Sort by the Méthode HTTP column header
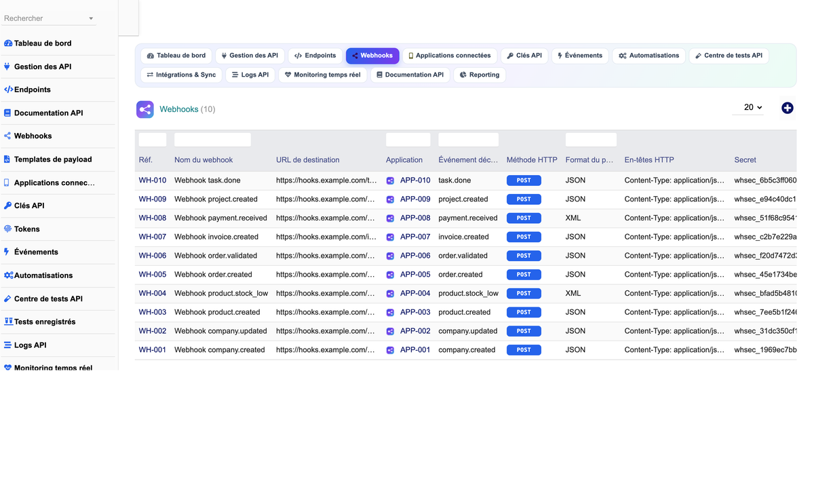The width and height of the screenshot is (814, 504). pyautogui.click(x=532, y=160)
